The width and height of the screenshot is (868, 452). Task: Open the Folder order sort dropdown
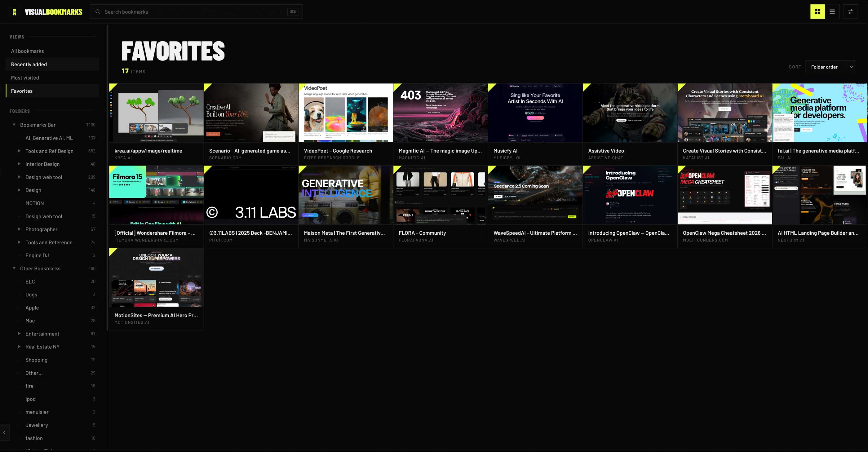pyautogui.click(x=830, y=67)
